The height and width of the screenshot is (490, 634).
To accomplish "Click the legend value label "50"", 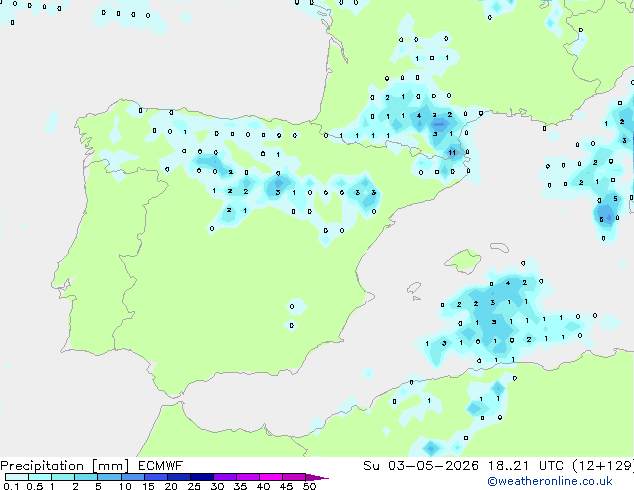I will (x=309, y=486).
